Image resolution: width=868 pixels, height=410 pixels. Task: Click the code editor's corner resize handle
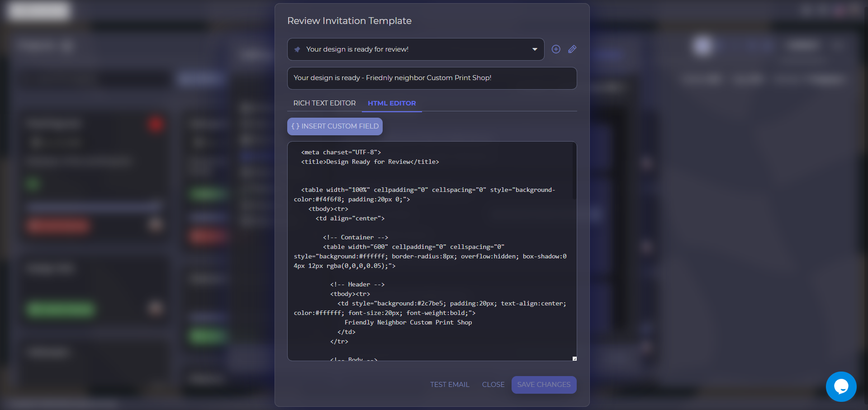point(574,358)
